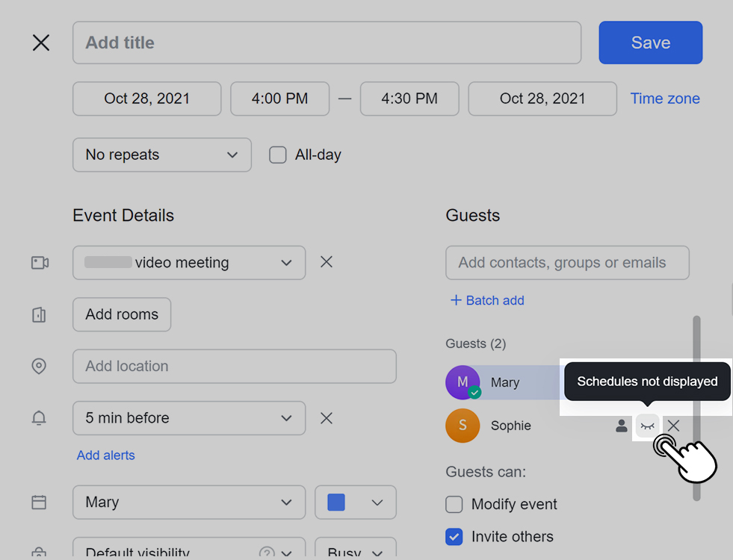Click Sophie's orange avatar
The image size is (733, 560).
coord(463,426)
